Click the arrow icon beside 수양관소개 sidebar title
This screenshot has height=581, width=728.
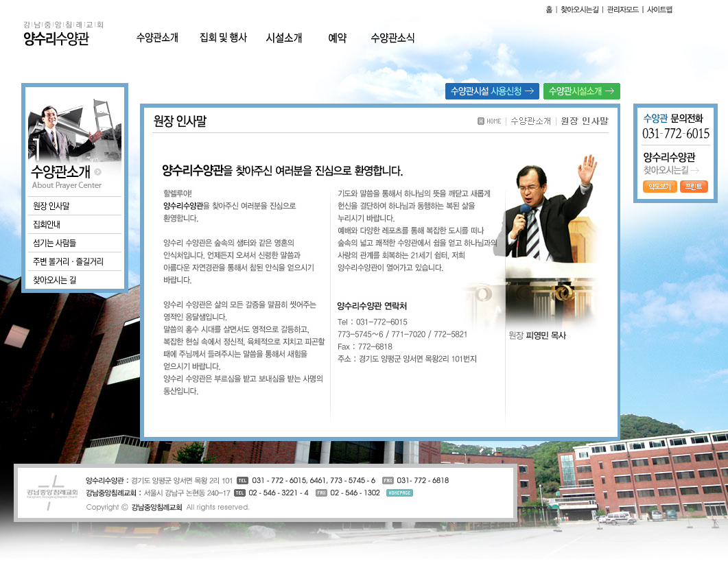(98, 172)
